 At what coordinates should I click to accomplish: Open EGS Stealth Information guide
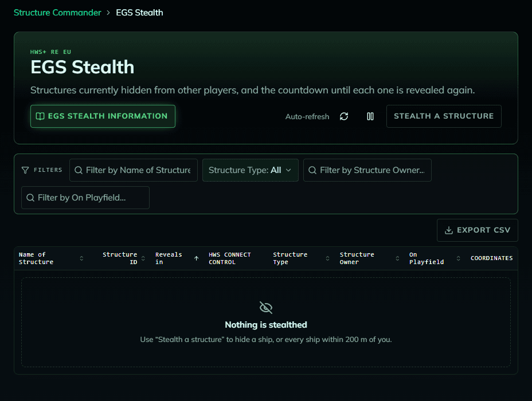coord(103,116)
